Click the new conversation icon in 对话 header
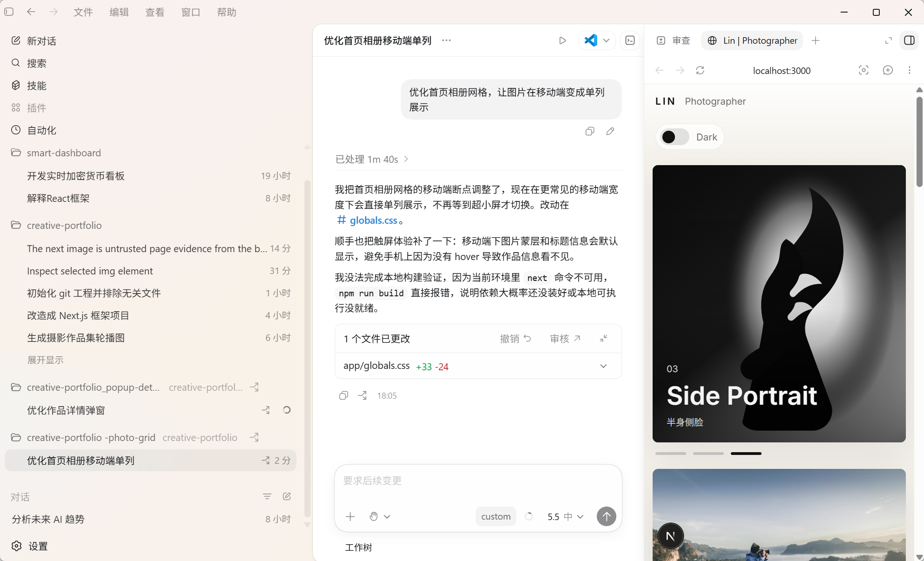The height and width of the screenshot is (561, 924). pyautogui.click(x=287, y=496)
